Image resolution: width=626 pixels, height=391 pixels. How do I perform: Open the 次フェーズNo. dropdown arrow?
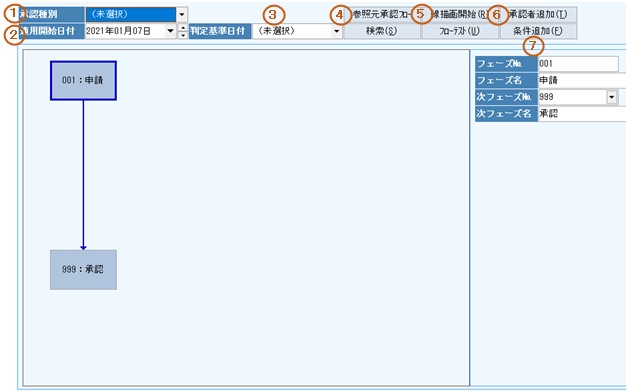click(612, 97)
